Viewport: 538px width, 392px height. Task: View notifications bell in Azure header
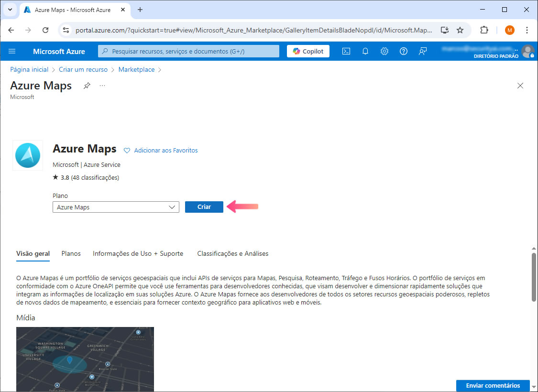[x=365, y=52]
